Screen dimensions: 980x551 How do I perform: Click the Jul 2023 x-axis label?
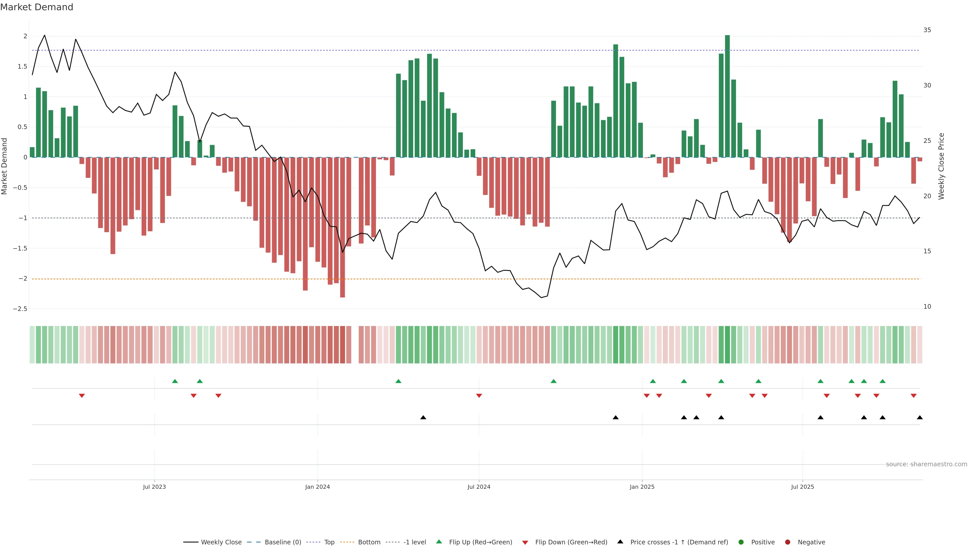tap(154, 487)
